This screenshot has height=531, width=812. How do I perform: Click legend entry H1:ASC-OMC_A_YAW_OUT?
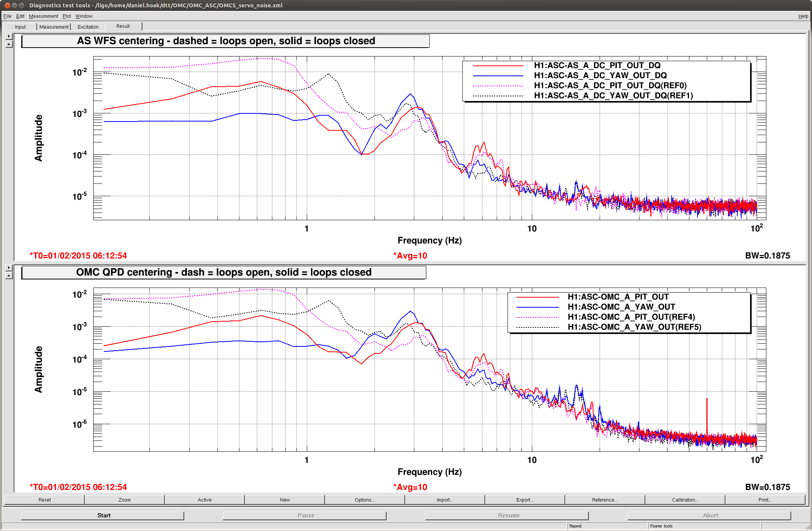point(621,307)
